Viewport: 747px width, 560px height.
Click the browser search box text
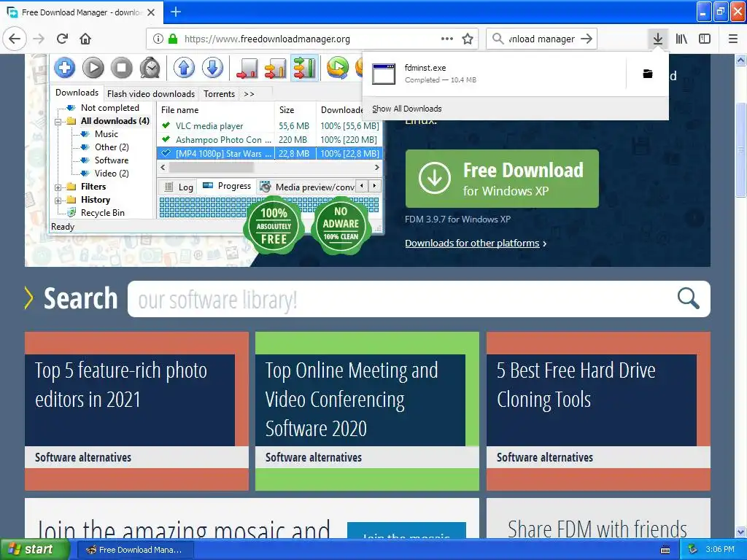coord(542,39)
